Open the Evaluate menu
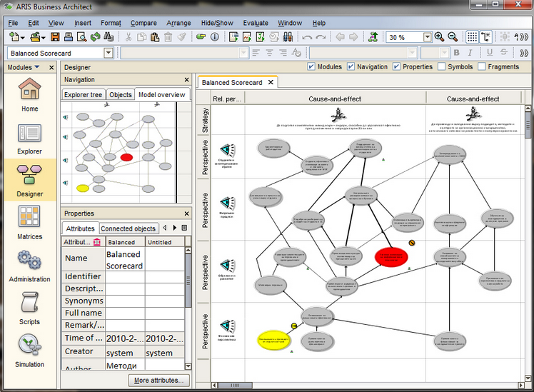The image size is (534, 392). [x=255, y=23]
